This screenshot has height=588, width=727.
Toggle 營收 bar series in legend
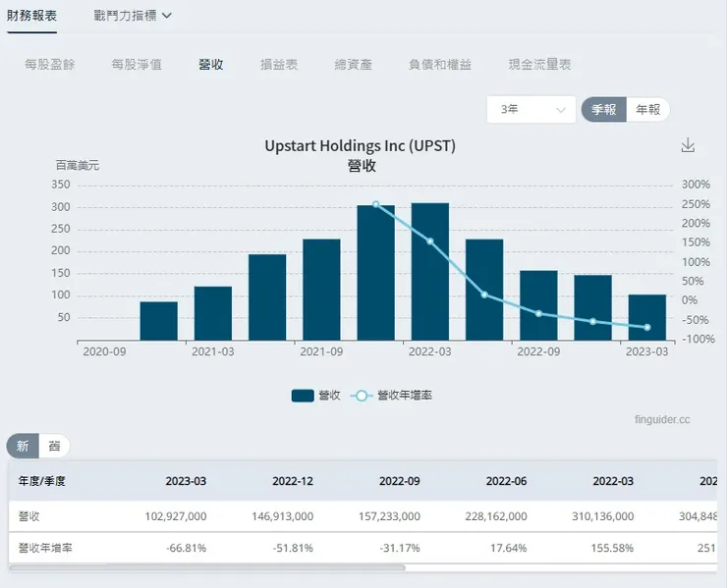pyautogui.click(x=315, y=396)
